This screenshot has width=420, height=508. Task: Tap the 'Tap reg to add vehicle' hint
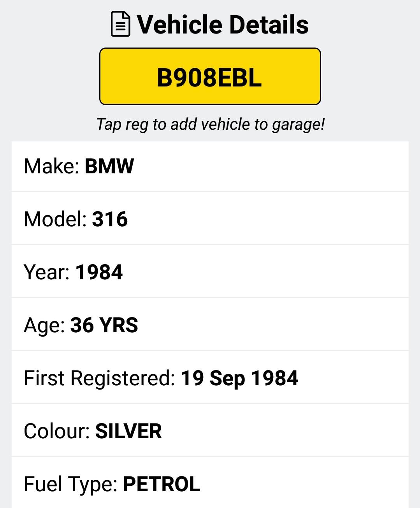(210, 124)
